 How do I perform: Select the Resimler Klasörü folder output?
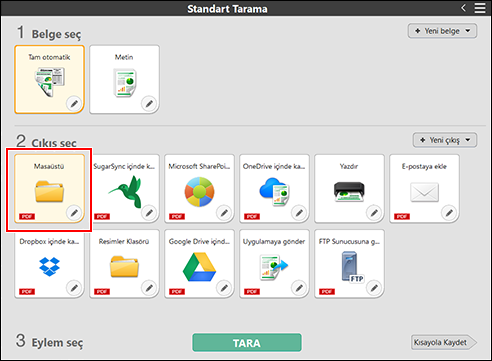click(x=124, y=263)
